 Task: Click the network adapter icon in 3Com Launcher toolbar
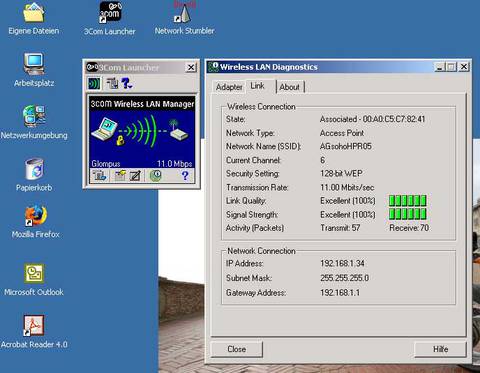(x=112, y=83)
